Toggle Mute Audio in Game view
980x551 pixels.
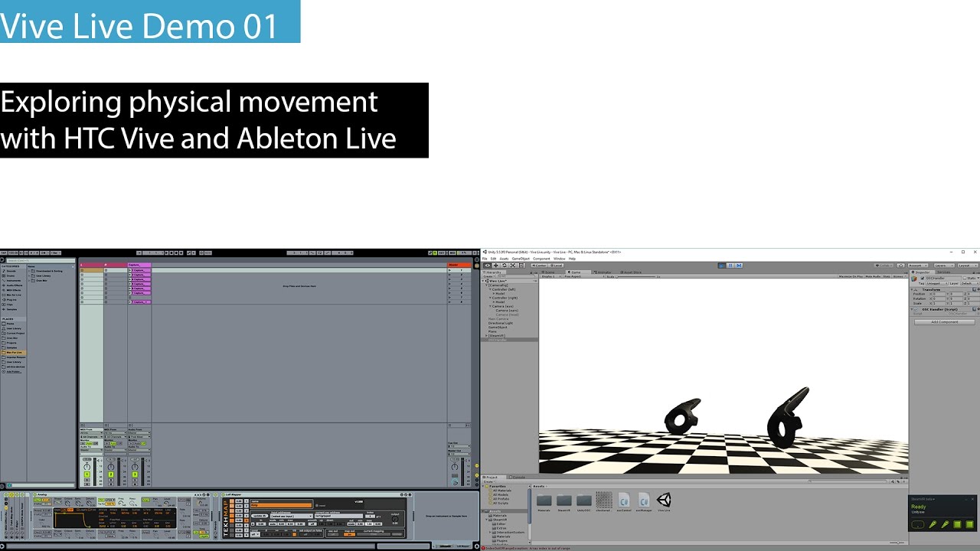pos(873,276)
